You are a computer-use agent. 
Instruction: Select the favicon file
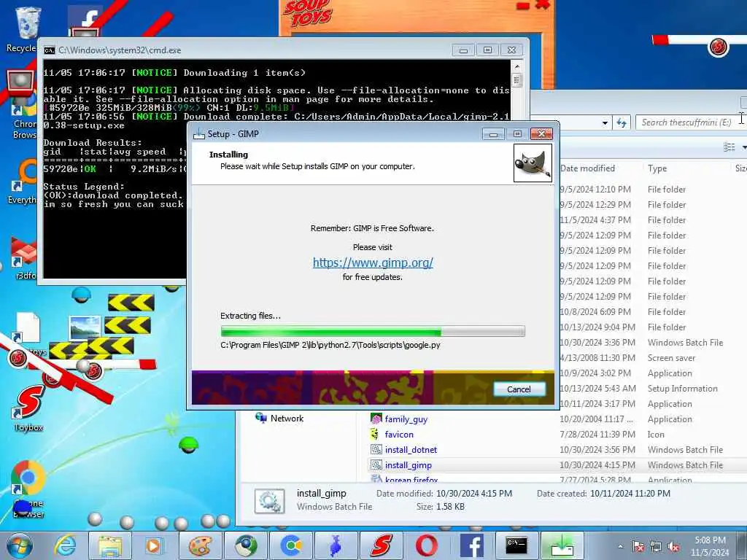(x=399, y=435)
